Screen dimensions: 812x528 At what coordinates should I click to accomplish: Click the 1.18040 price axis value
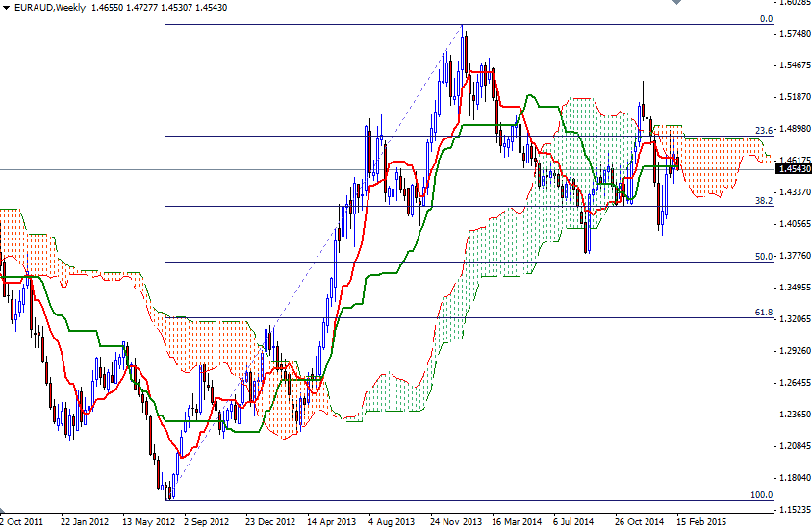pyautogui.click(x=795, y=477)
